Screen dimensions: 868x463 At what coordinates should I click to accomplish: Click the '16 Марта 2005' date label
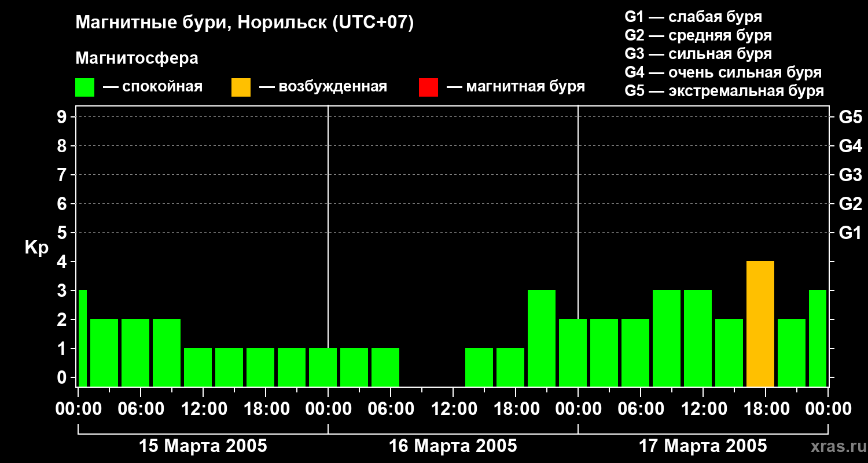pyautogui.click(x=453, y=446)
